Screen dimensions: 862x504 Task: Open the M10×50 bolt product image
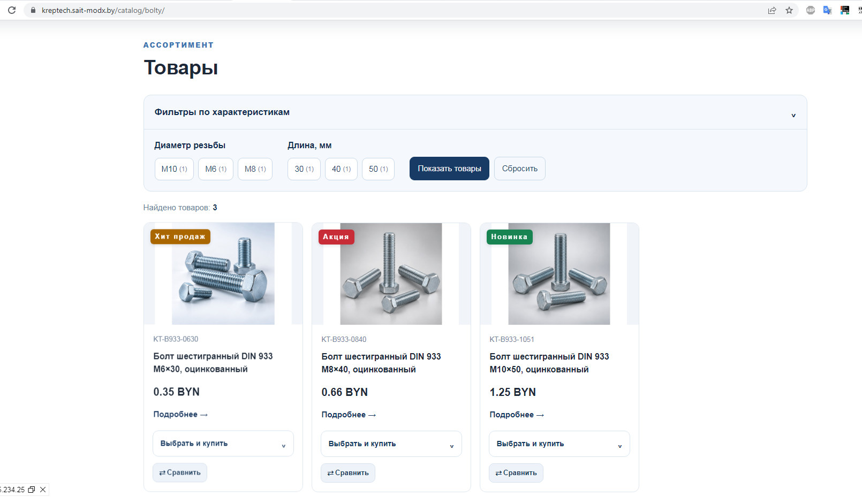click(559, 274)
